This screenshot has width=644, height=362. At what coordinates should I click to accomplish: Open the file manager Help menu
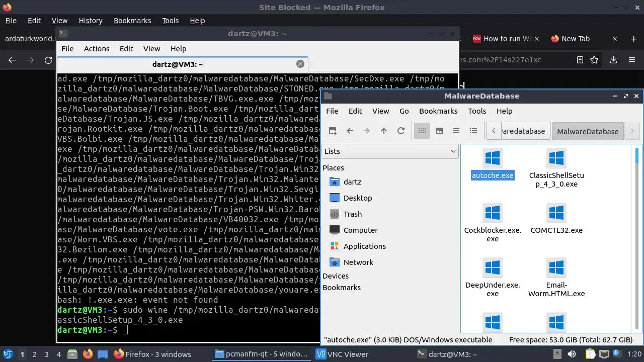tap(504, 111)
